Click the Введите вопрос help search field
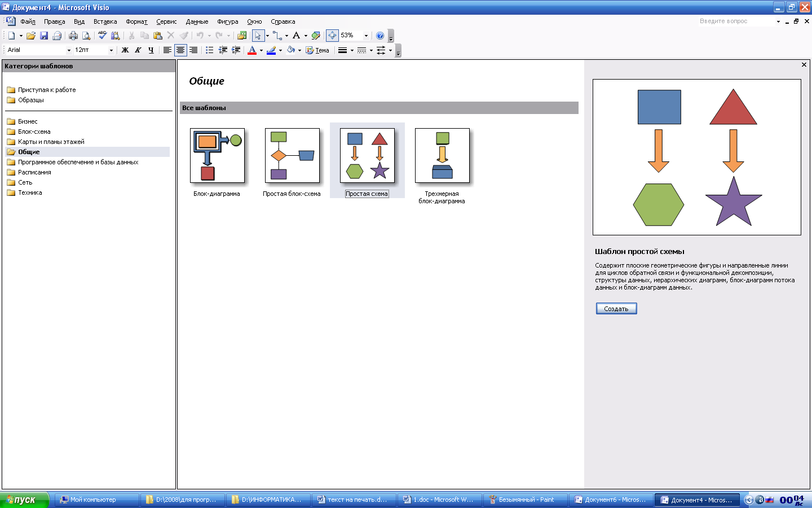Image resolution: width=812 pixels, height=508 pixels. point(736,21)
